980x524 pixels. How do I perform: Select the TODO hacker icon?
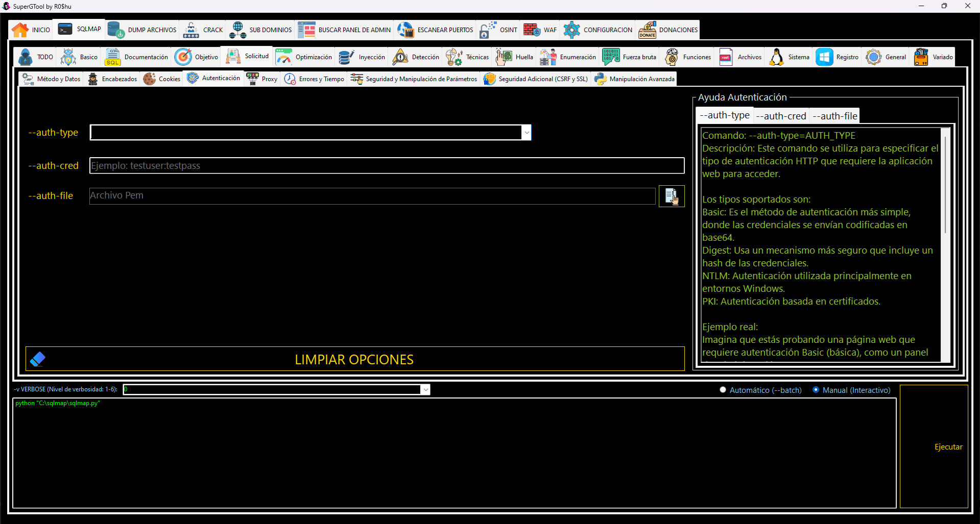(x=26, y=57)
